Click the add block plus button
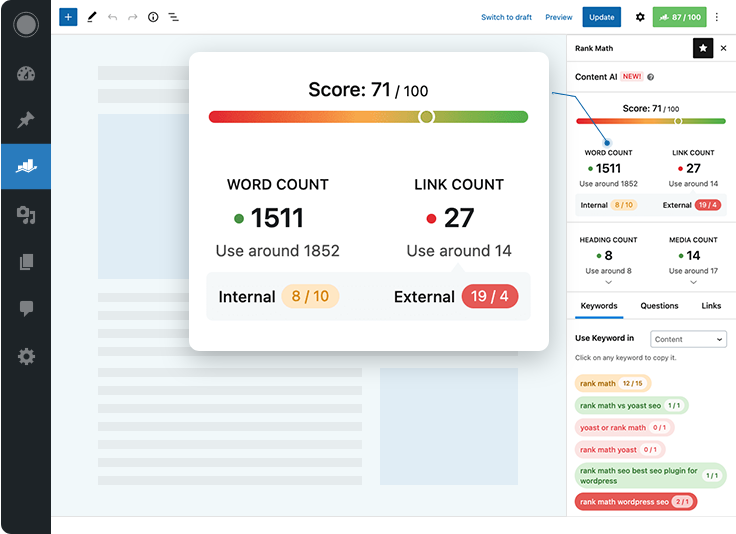Screen dimensions: 736x534 (68, 17)
